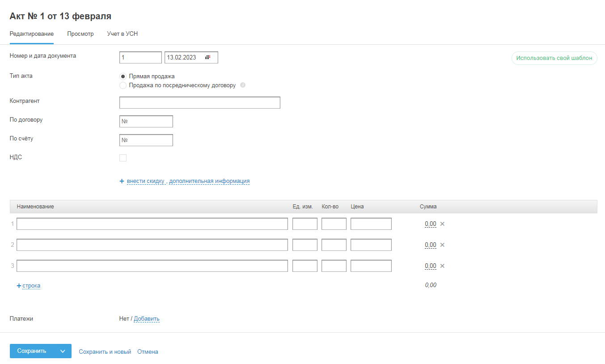
Task: Remove row 3 using its X icon
Action: [442, 266]
